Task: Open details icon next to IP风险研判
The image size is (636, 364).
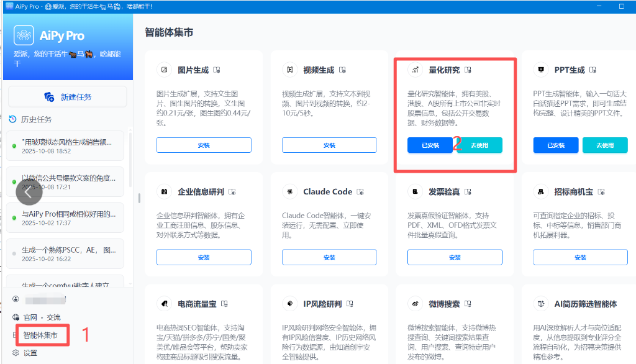Action: pos(350,304)
